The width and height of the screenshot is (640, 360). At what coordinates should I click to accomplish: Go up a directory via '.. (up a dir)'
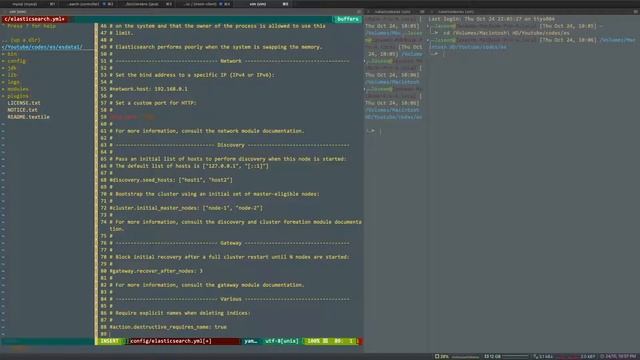[x=21, y=40]
